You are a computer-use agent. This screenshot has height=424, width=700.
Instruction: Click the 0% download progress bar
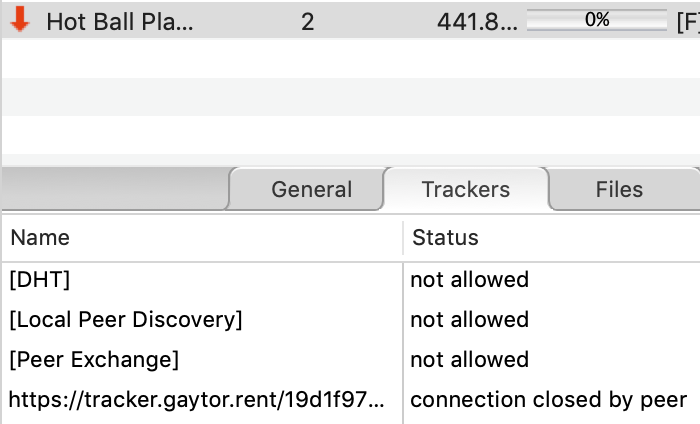pyautogui.click(x=597, y=20)
